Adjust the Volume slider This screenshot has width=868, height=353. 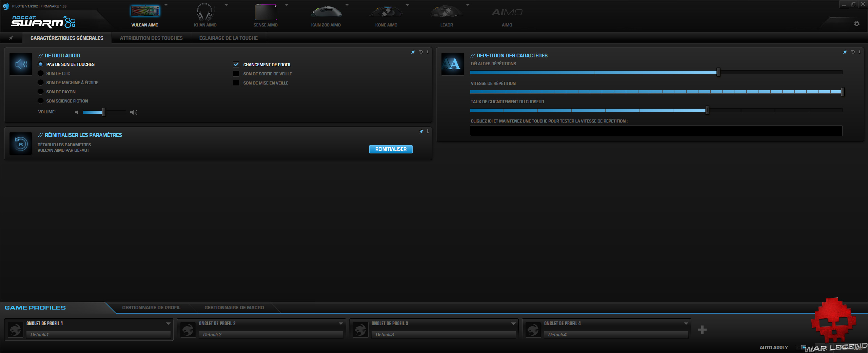[x=104, y=112]
